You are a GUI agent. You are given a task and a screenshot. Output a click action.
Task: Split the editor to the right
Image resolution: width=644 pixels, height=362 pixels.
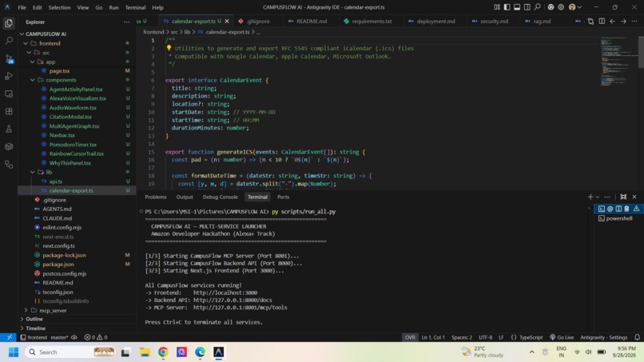(602, 21)
